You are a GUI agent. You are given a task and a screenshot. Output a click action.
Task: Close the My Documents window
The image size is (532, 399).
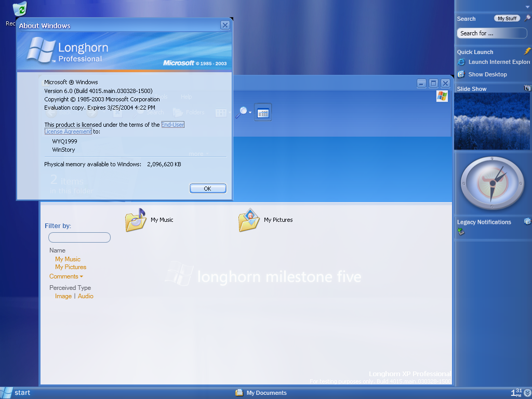(445, 83)
